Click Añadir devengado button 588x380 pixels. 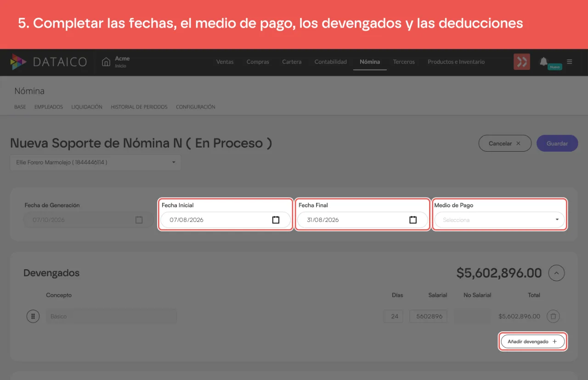click(x=532, y=342)
